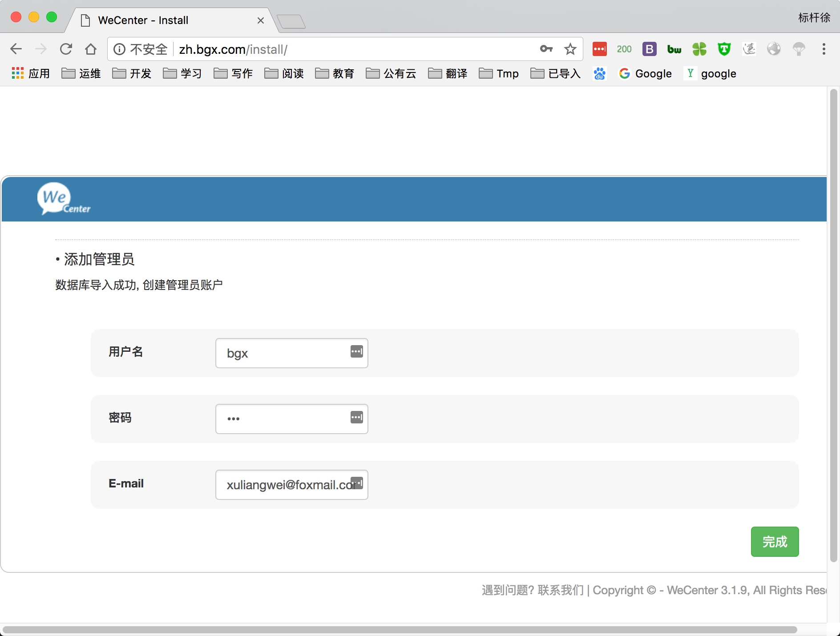Close the WeCenter - Install tab
Screen dimensions: 840x636
click(x=261, y=20)
